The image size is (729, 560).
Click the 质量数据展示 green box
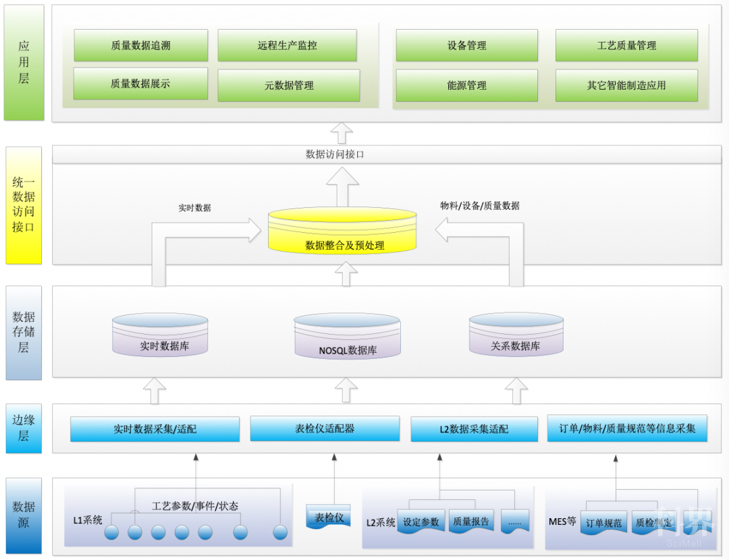click(x=140, y=84)
